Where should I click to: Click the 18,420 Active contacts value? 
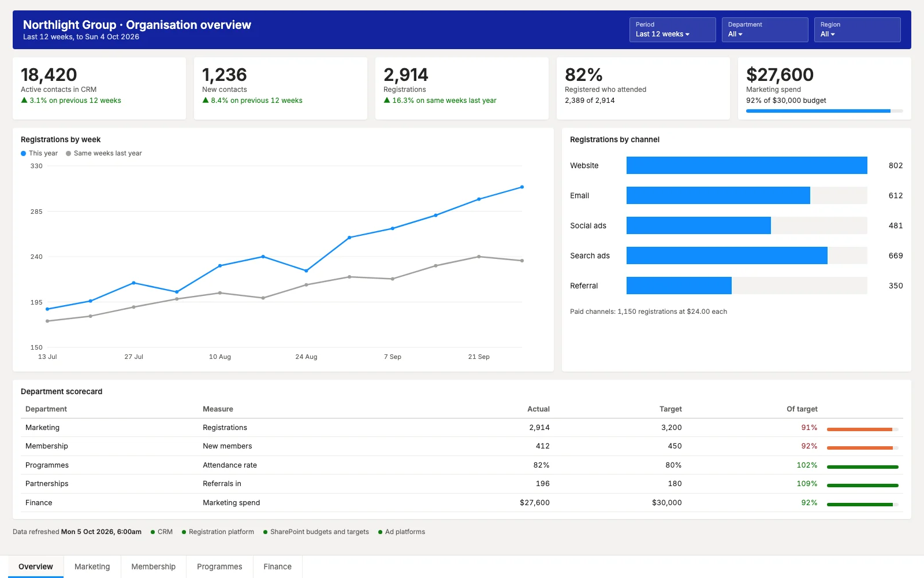point(49,75)
